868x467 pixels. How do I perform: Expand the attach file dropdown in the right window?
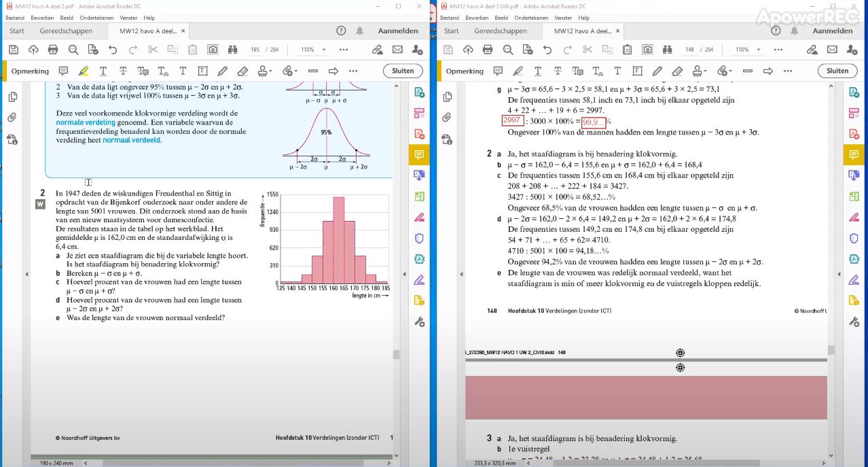click(730, 71)
